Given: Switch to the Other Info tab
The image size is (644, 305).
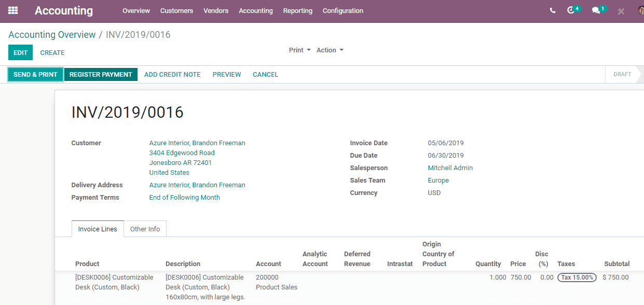Looking at the screenshot, I should click(x=145, y=229).
